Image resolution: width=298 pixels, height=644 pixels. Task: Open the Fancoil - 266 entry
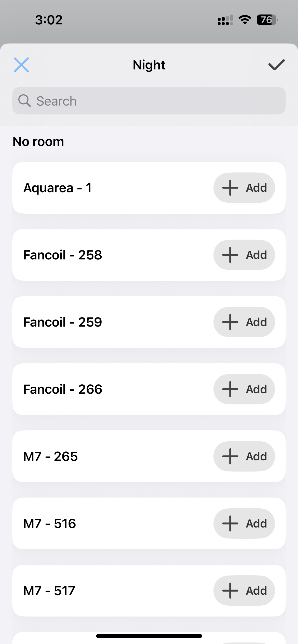63,389
